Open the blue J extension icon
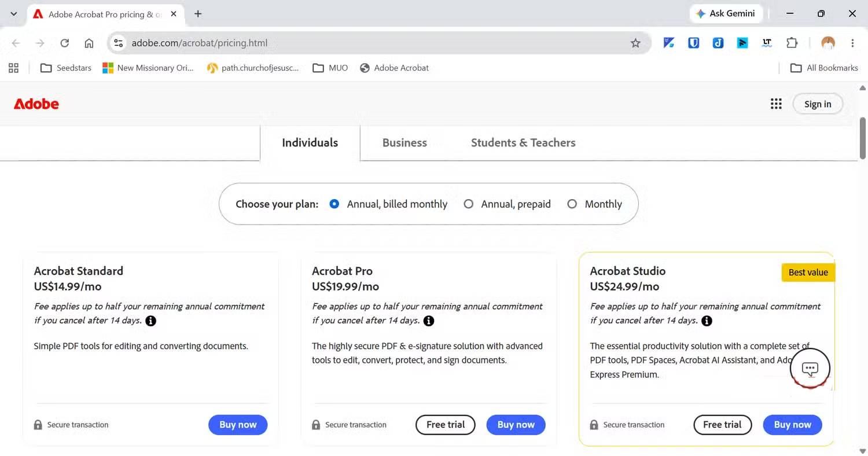Image resolution: width=868 pixels, height=456 pixels. 718,43
